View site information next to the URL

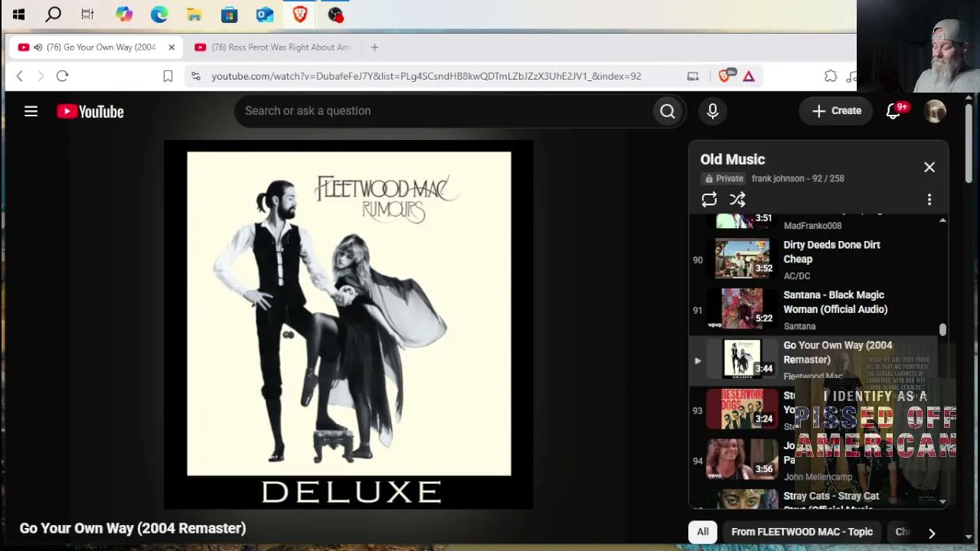196,76
